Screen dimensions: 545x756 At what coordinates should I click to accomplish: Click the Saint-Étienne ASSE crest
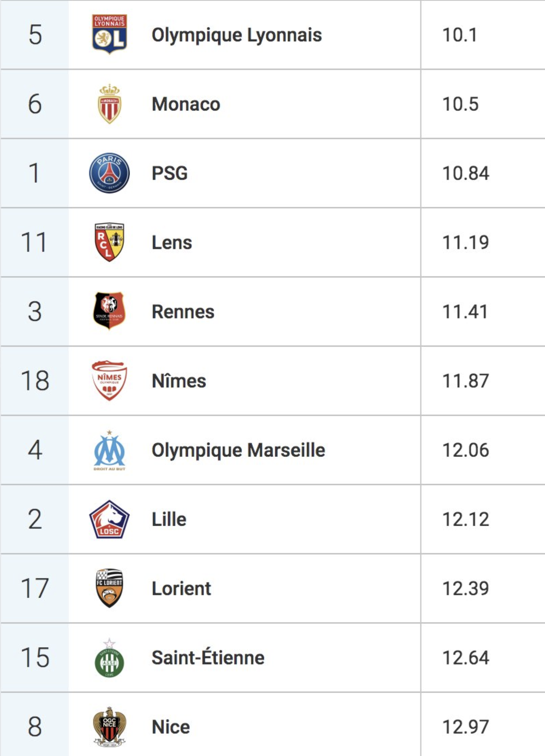(x=109, y=658)
